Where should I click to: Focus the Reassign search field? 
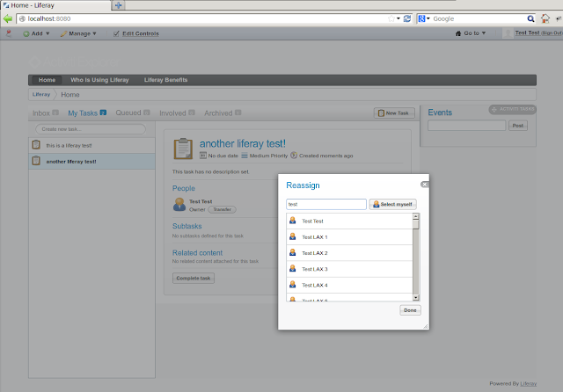[326, 204]
